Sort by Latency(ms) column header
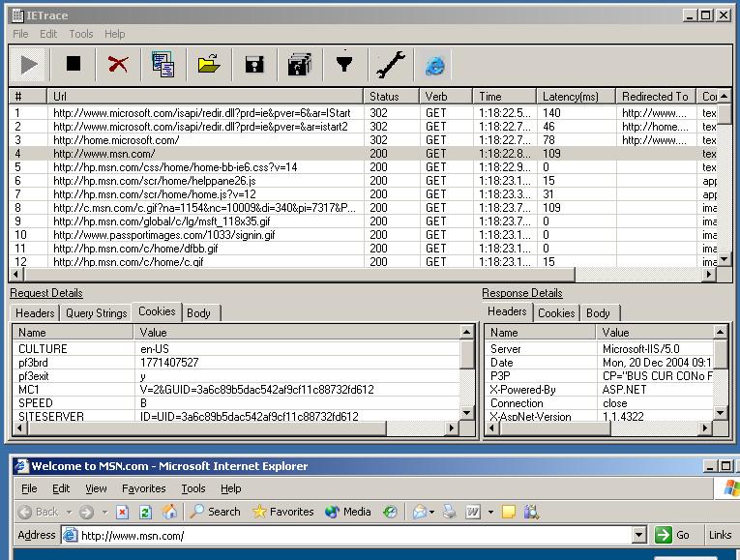Viewport: 740px width, 560px height. click(576, 97)
